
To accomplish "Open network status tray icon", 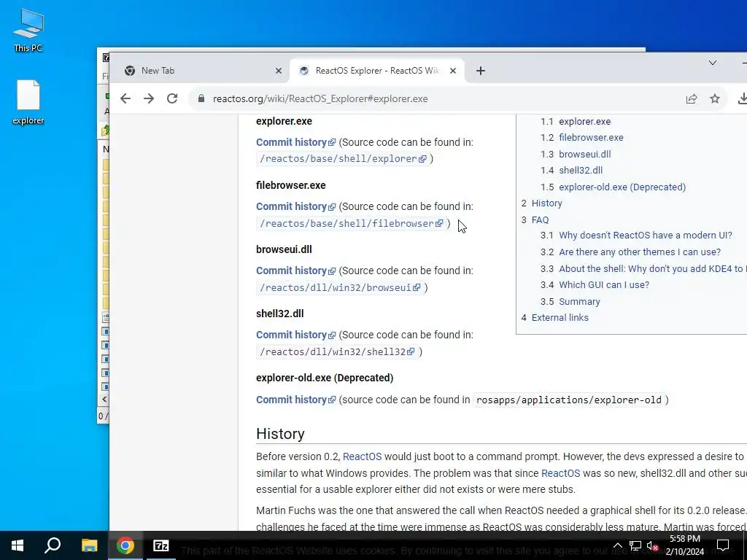I will (x=635, y=545).
